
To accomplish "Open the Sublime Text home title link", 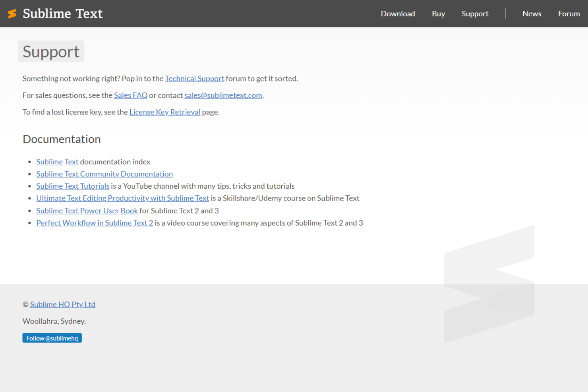I will 62,14.
